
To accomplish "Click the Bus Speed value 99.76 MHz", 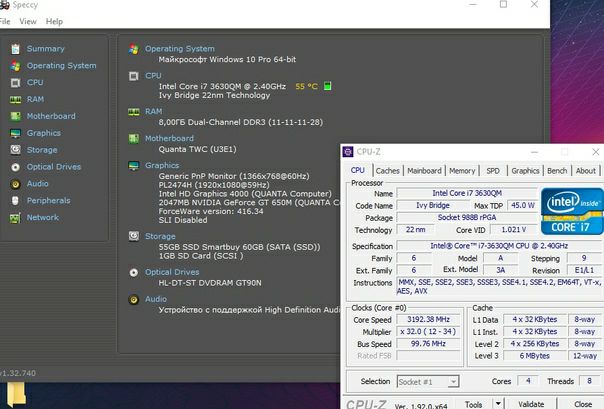I will point(428,344).
